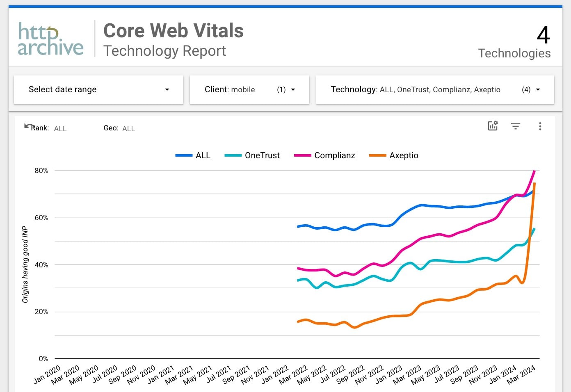This screenshot has width=571, height=392.
Task: Toggle the Axeptio series in legend
Action: pyautogui.click(x=394, y=155)
